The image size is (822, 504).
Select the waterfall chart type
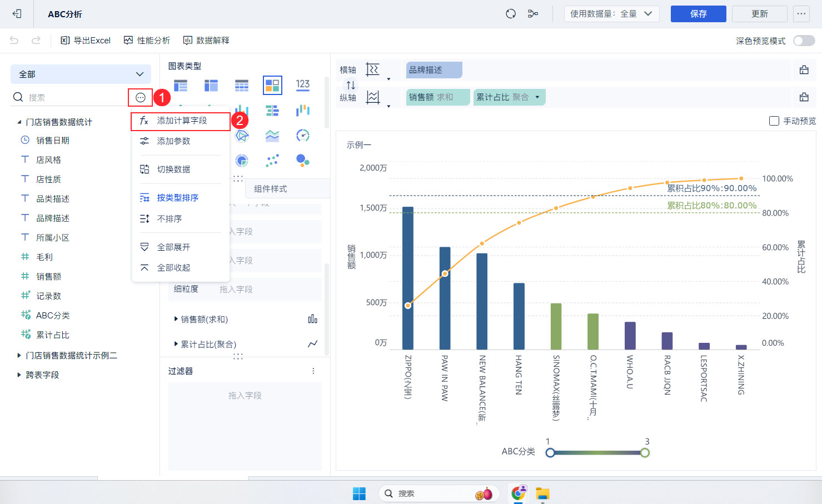click(303, 111)
